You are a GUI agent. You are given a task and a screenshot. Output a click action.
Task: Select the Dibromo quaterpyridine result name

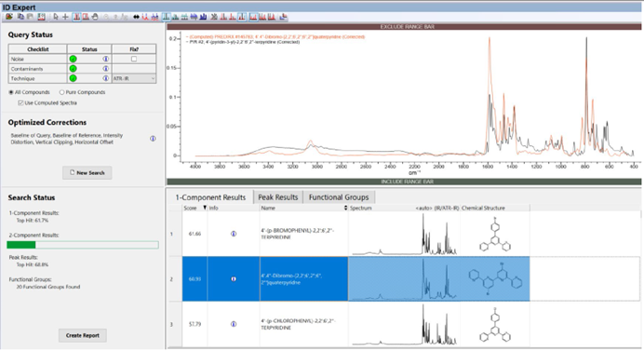290,279
